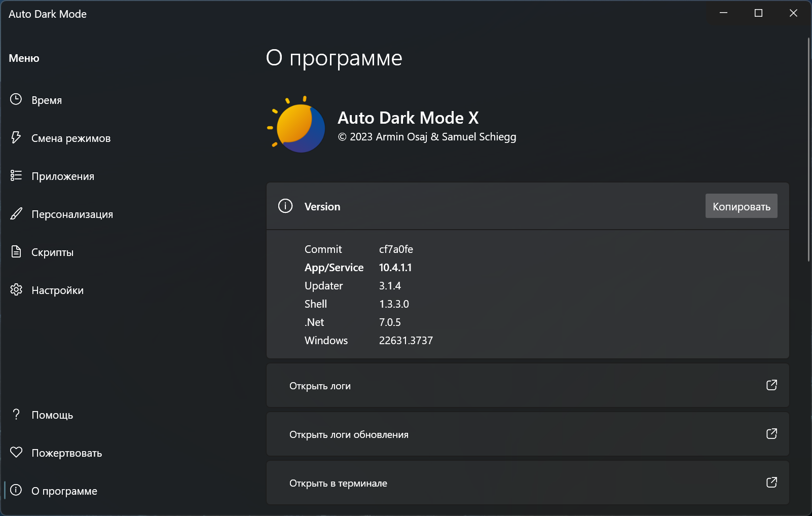812x516 pixels.
Task: Click external link icon on Открыть логи обновления
Action: [x=771, y=434]
